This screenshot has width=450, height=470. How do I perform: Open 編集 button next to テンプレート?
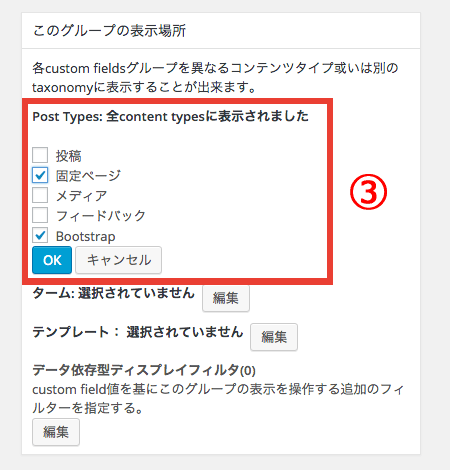274,337
